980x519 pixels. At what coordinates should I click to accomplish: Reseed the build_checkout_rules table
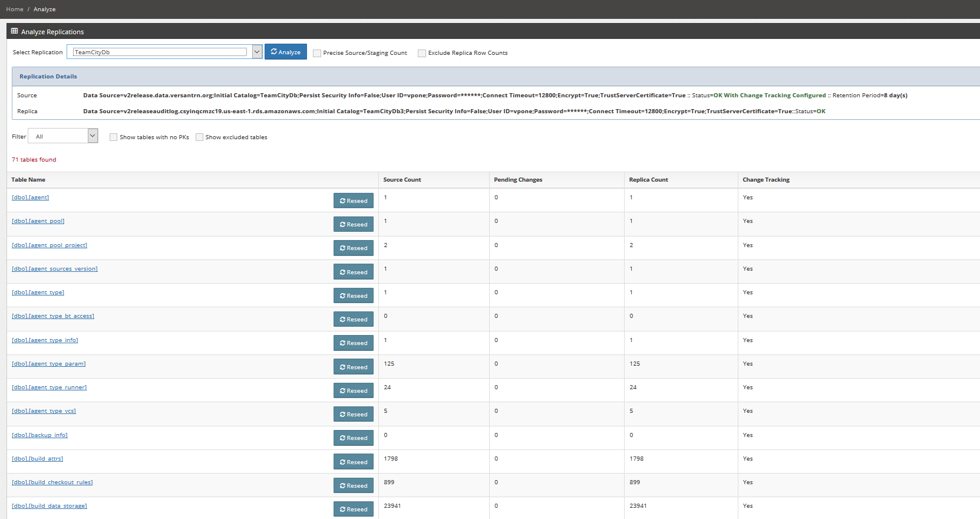pyautogui.click(x=354, y=485)
